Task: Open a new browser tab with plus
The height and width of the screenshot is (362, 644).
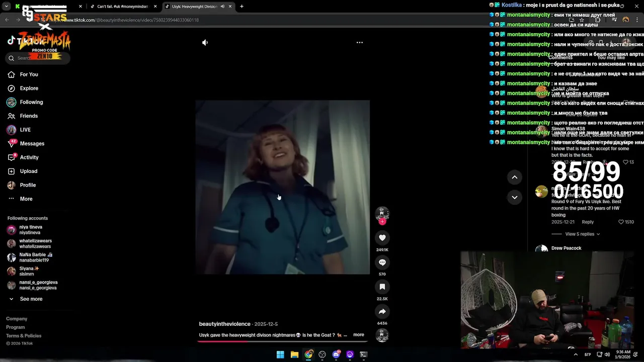Action: pyautogui.click(x=242, y=7)
